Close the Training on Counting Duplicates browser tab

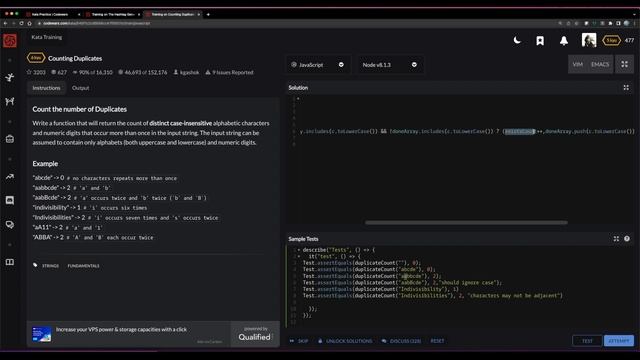(x=199, y=14)
